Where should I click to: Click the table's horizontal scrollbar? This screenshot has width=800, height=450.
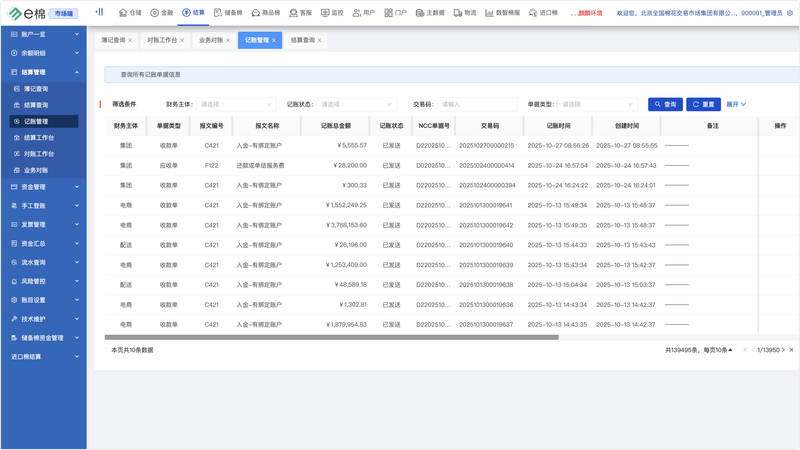pyautogui.click(x=330, y=337)
